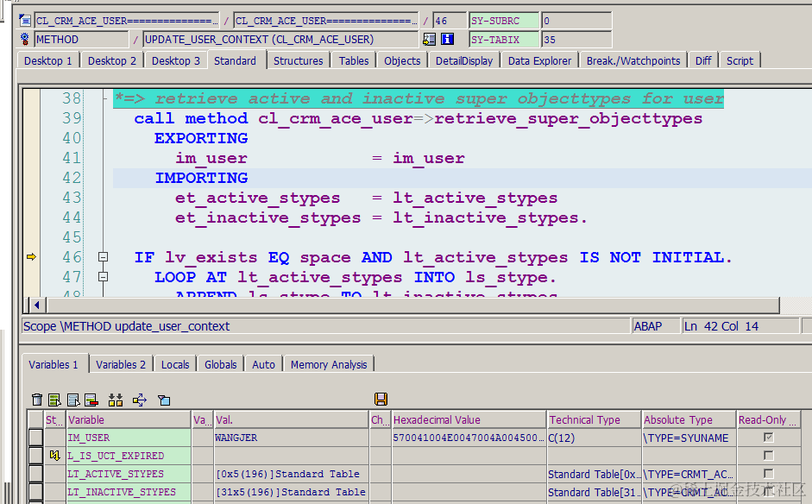Screen dimensions: 812x504
Task: Click the LT_INACTIVE_STYPES variable name
Action: [x=122, y=492]
